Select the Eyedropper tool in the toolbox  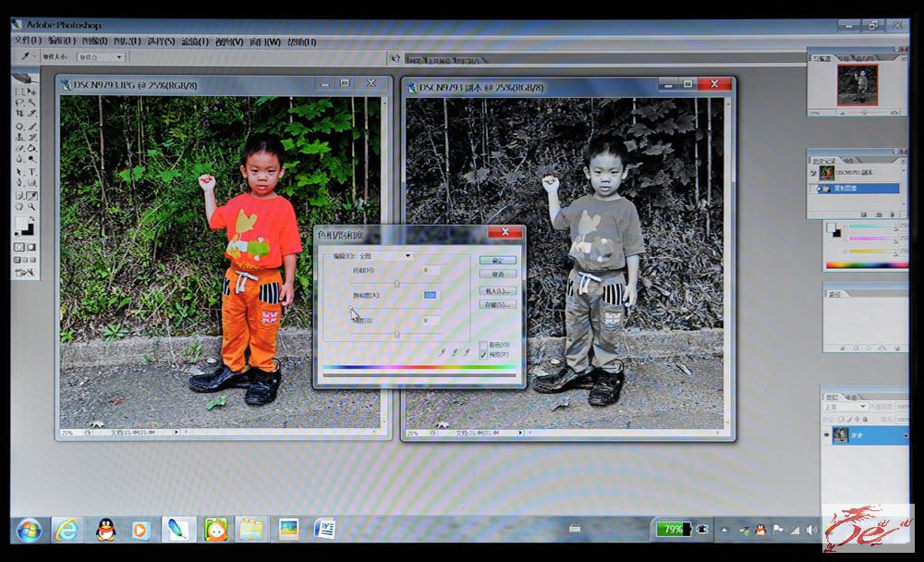coord(31,195)
